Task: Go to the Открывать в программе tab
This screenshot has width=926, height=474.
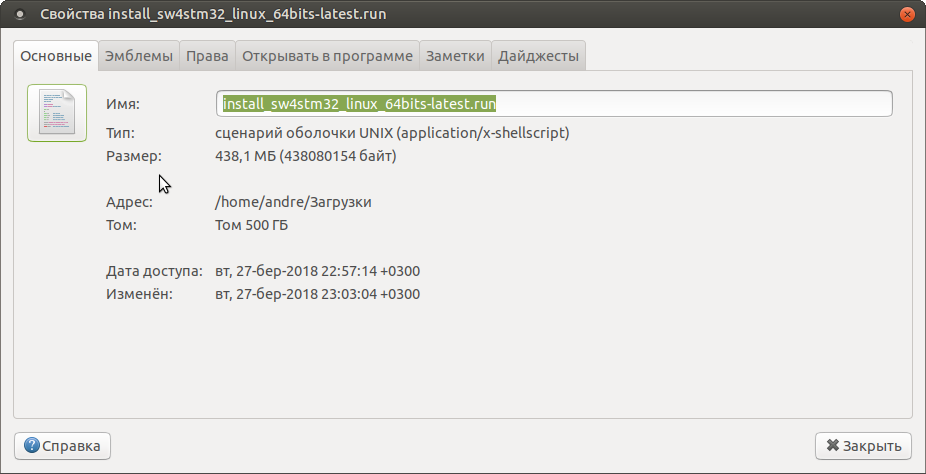Action: (327, 56)
